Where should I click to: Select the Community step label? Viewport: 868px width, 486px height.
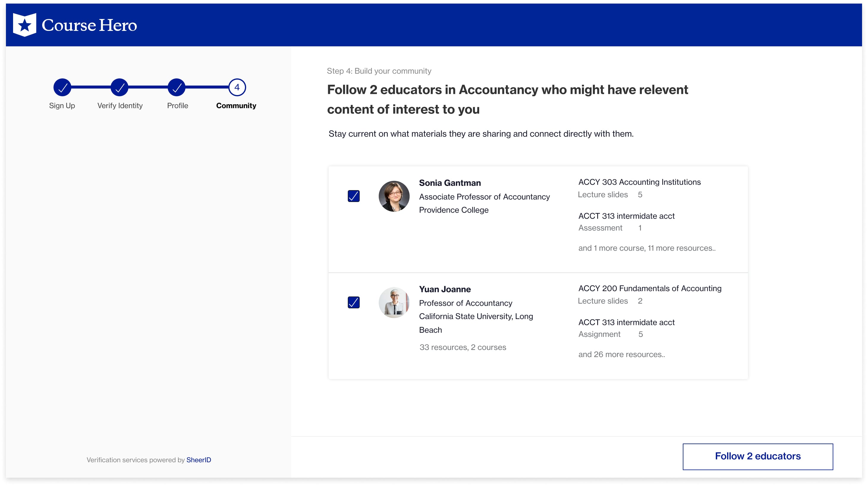(x=236, y=106)
